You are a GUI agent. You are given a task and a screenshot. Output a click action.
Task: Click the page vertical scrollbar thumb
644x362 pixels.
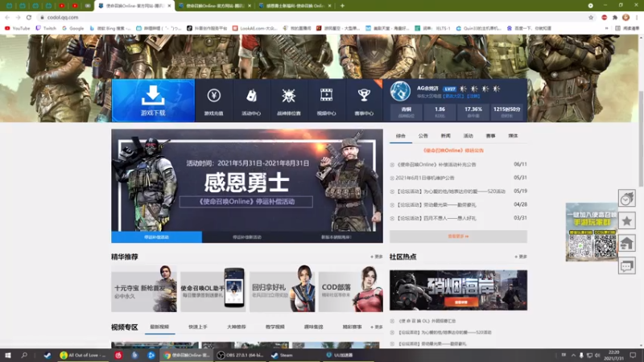(641, 138)
